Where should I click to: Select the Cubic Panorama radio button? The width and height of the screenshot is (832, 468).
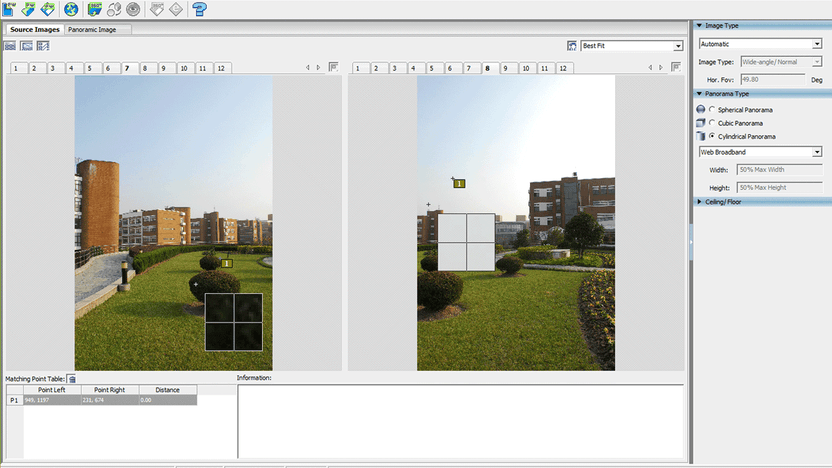(712, 123)
